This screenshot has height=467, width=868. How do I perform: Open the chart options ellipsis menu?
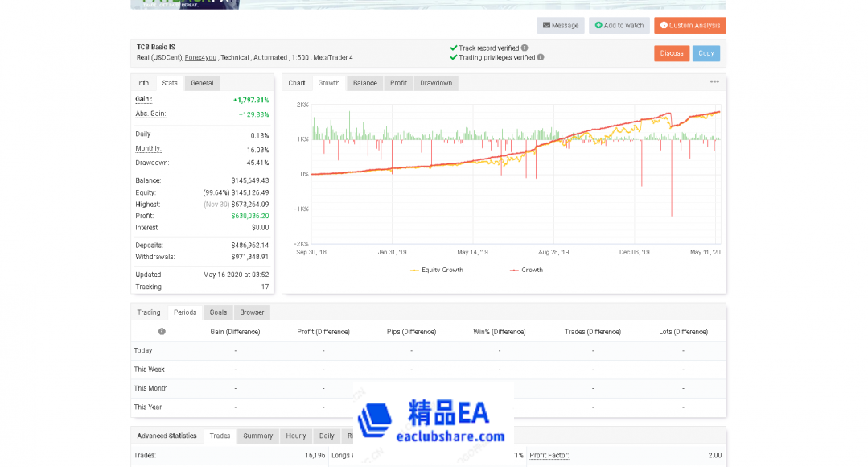[x=715, y=82]
